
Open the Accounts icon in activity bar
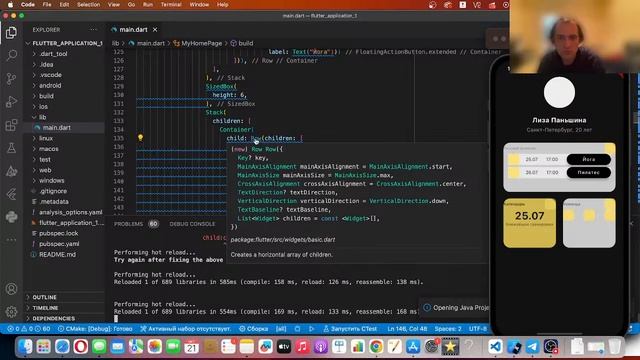point(11,289)
